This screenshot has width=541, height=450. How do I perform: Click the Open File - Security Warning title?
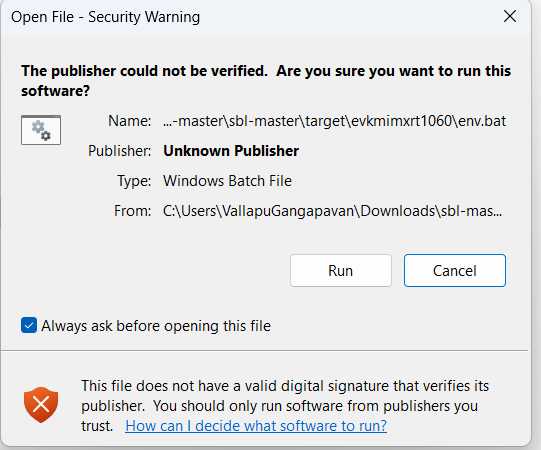pos(105,17)
